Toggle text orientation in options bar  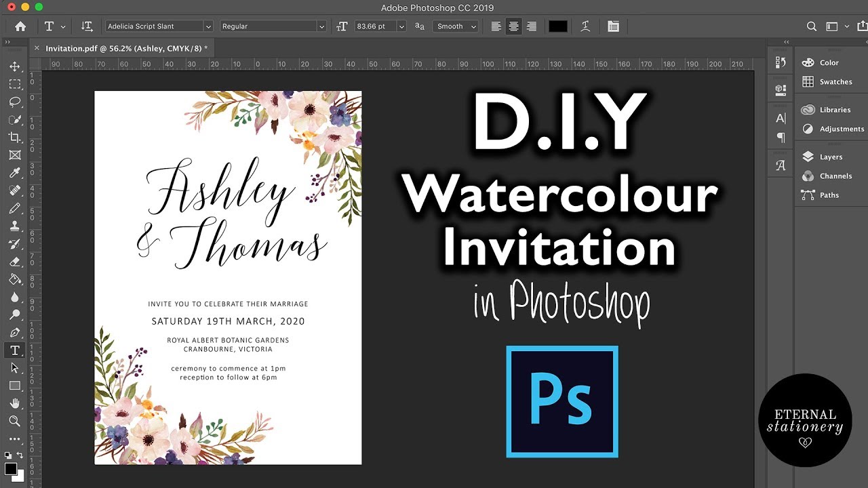click(x=87, y=26)
